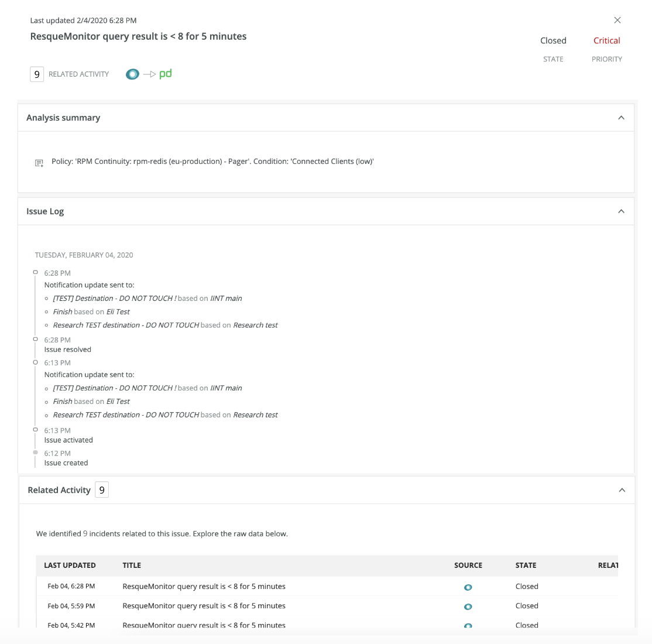Image resolution: width=652 pixels, height=644 pixels.
Task: Click the source icon in 5:59 PM row
Action: pos(468,607)
